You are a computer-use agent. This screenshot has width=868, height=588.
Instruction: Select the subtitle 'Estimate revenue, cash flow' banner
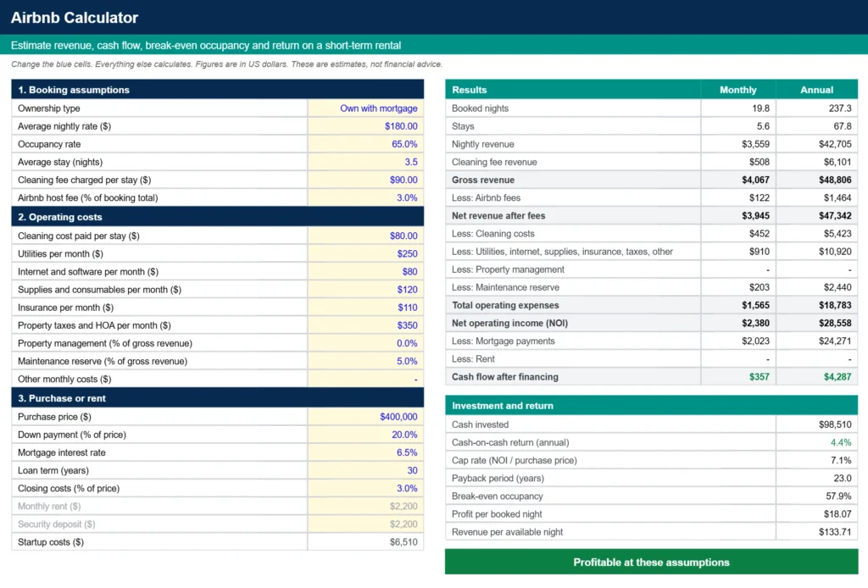click(434, 45)
